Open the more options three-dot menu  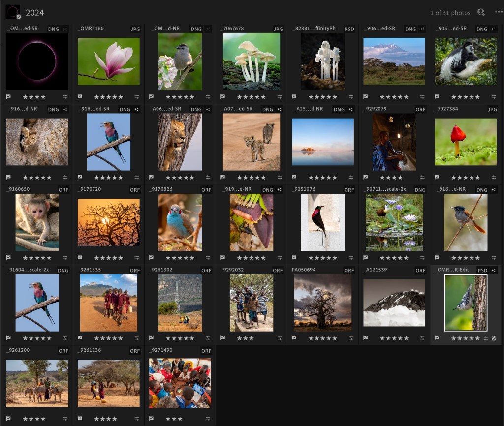pos(498,12)
